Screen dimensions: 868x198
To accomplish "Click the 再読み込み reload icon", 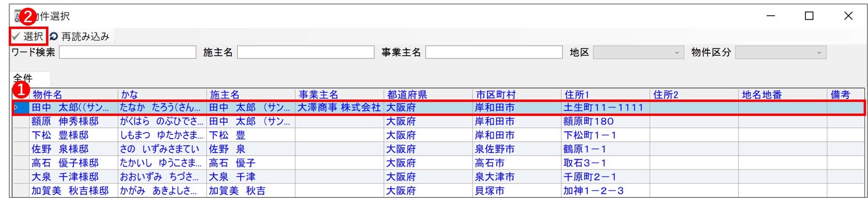I will pos(54,36).
